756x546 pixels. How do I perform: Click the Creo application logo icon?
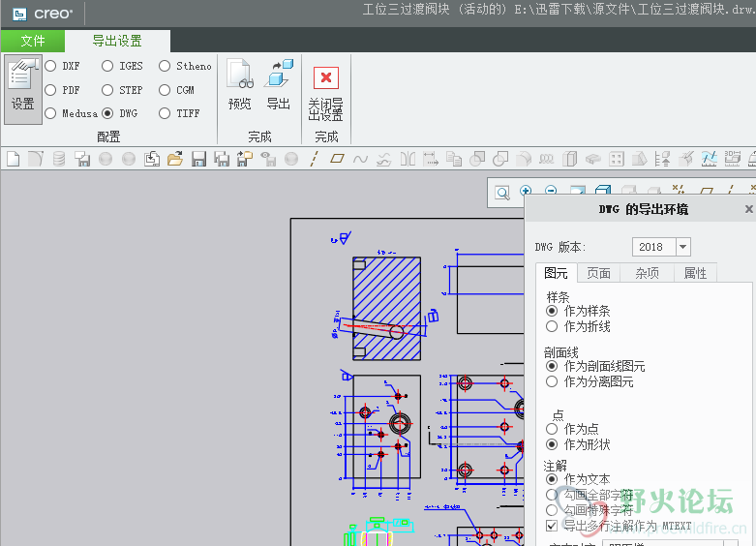[19, 14]
